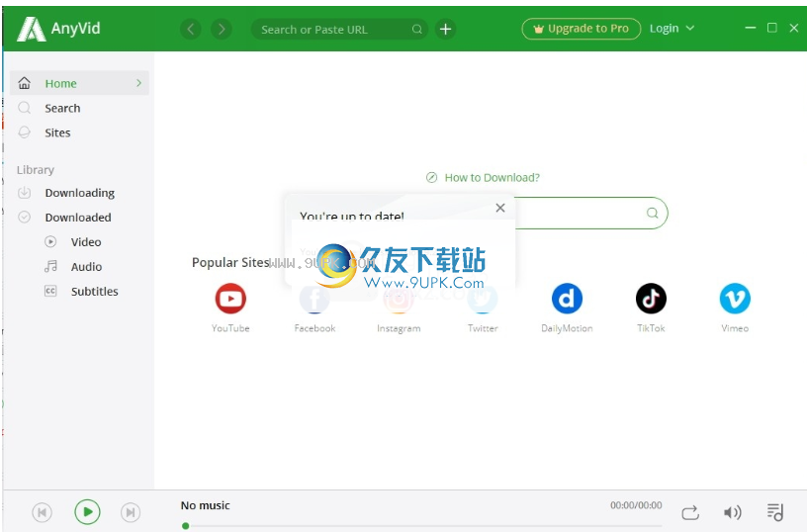Click the main search box magnifier icon

tap(652, 213)
